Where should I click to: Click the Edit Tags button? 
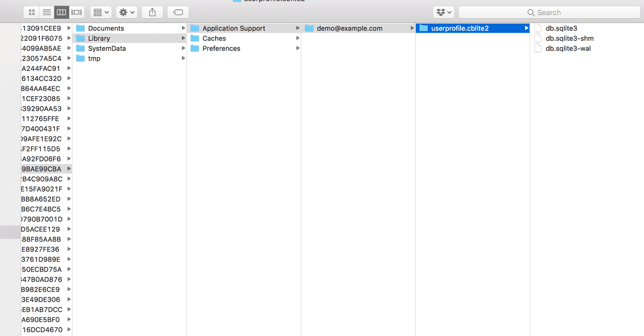[x=178, y=12]
